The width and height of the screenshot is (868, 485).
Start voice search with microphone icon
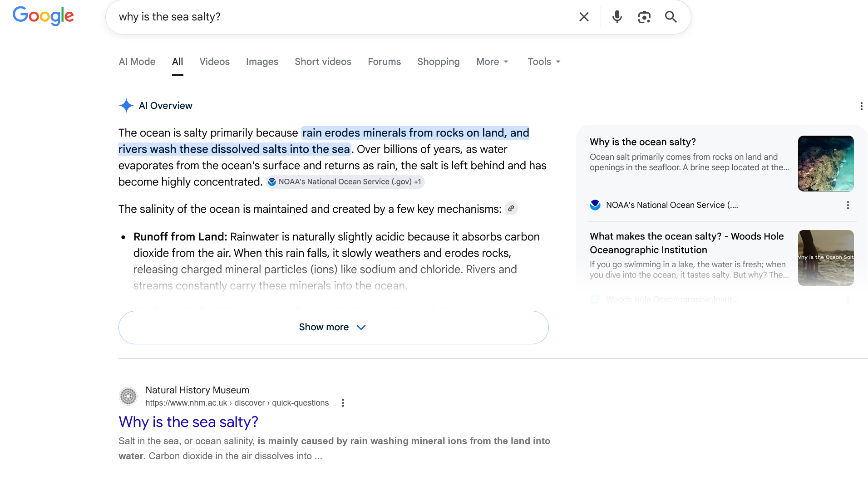pyautogui.click(x=617, y=17)
